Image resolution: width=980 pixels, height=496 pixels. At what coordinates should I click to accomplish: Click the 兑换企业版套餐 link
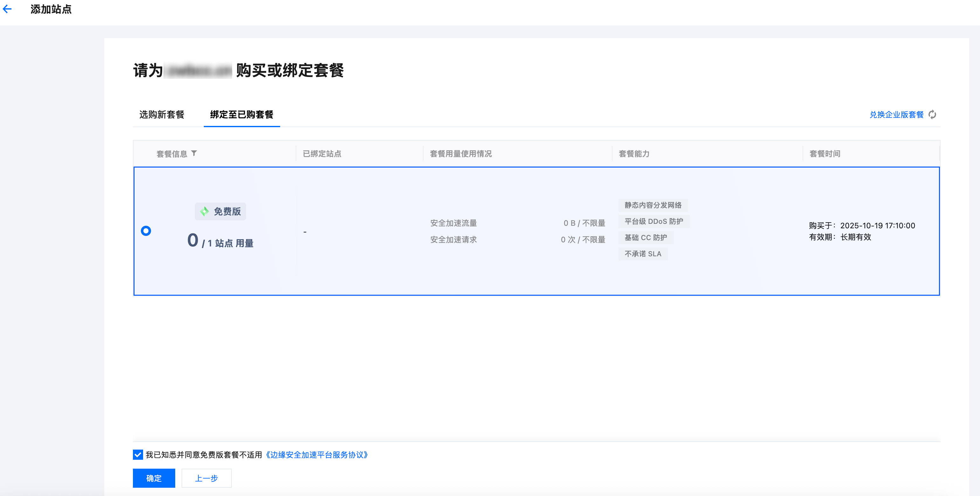[x=896, y=114]
